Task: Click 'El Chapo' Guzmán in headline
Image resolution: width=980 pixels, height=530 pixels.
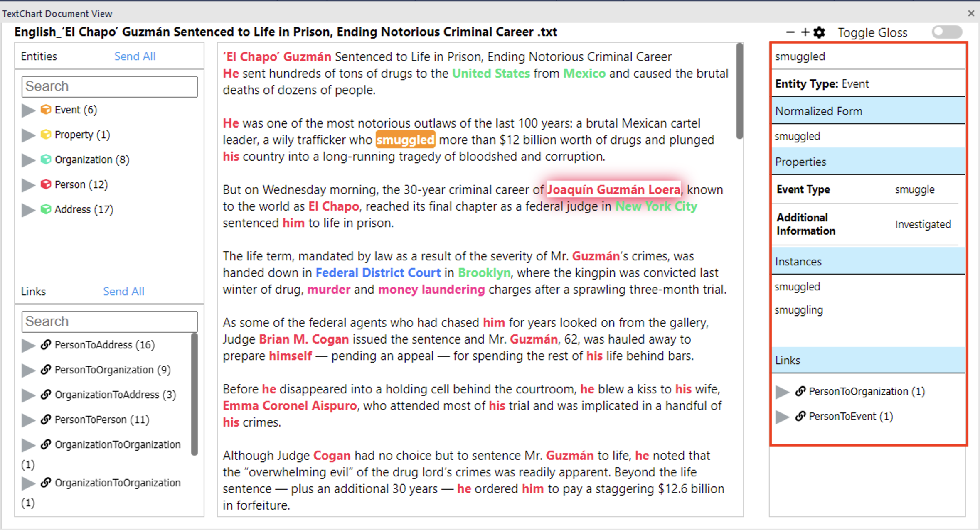Action: (x=277, y=57)
